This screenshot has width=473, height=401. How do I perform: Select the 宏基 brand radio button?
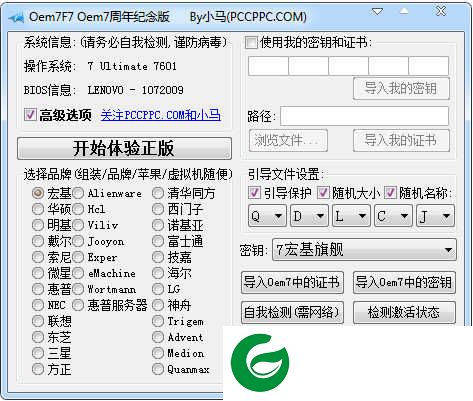point(38,193)
